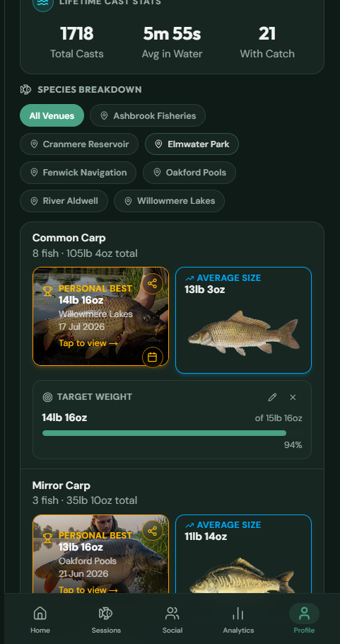Edit the target weight with pencil icon
Image resolution: width=340 pixels, height=644 pixels.
[272, 397]
